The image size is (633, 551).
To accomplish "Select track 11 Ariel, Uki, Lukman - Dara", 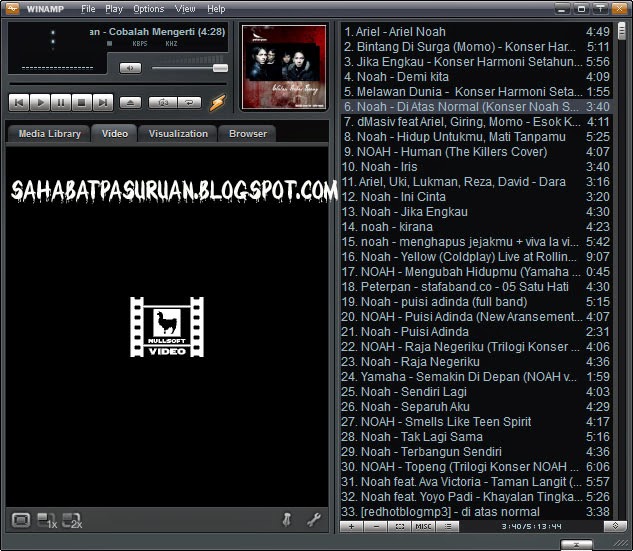I will [477, 182].
